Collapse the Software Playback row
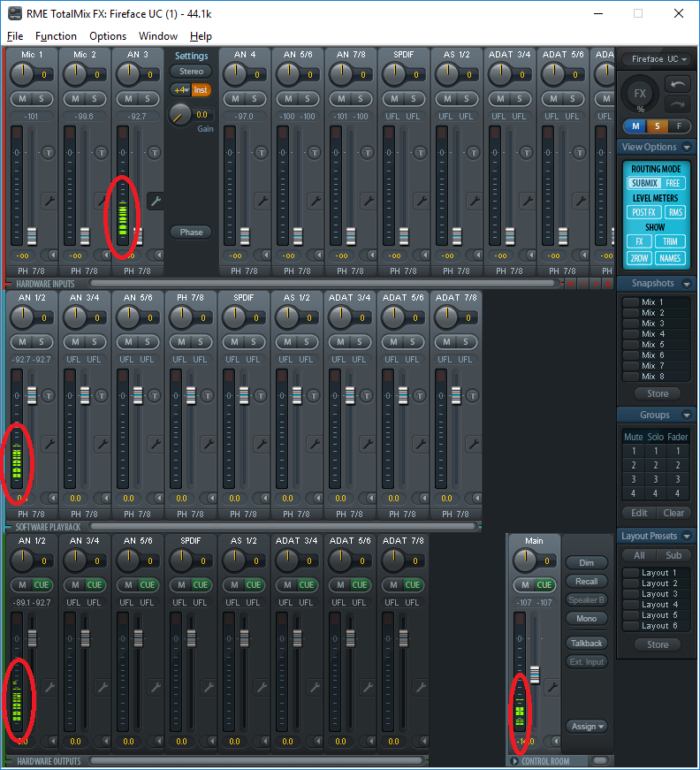The image size is (700, 770). 8,527
